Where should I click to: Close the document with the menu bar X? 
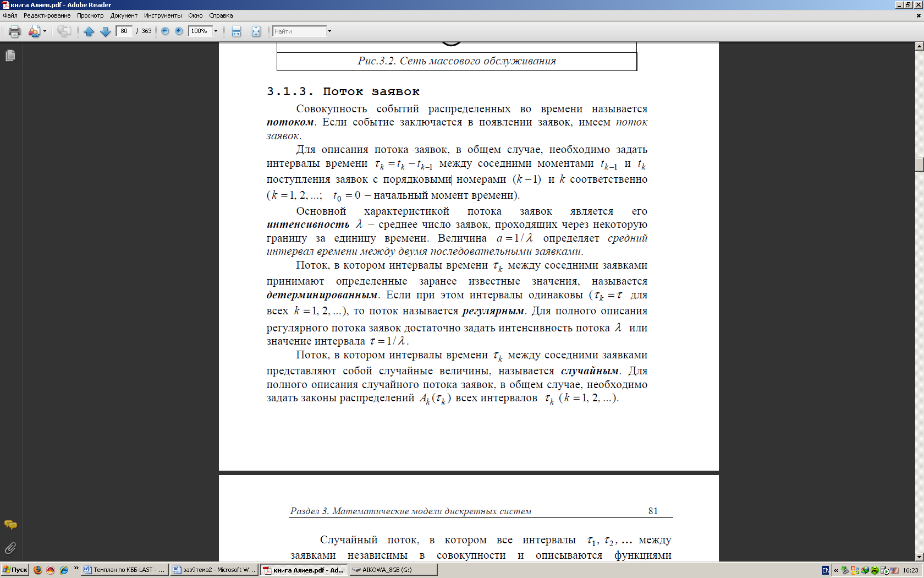pyautogui.click(x=919, y=15)
